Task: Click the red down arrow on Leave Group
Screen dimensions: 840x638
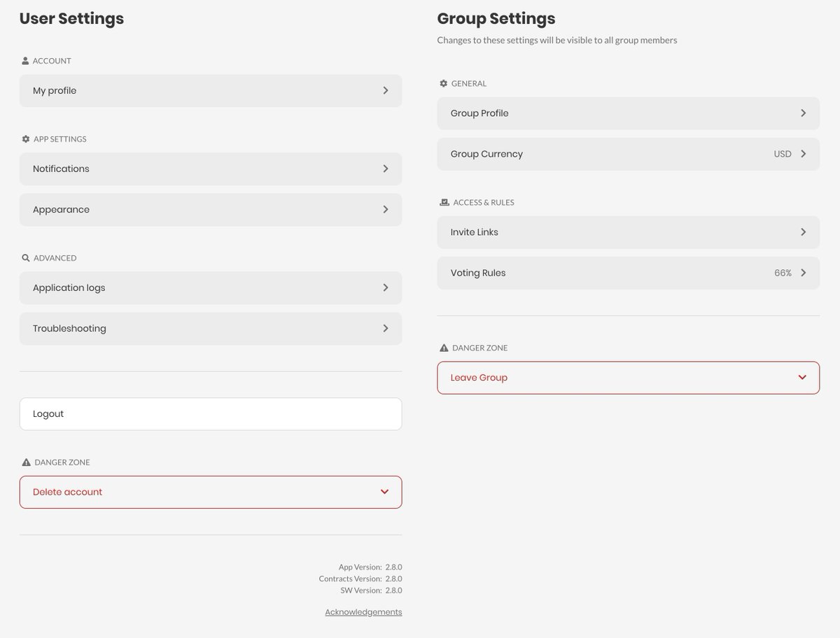Action: (802, 378)
